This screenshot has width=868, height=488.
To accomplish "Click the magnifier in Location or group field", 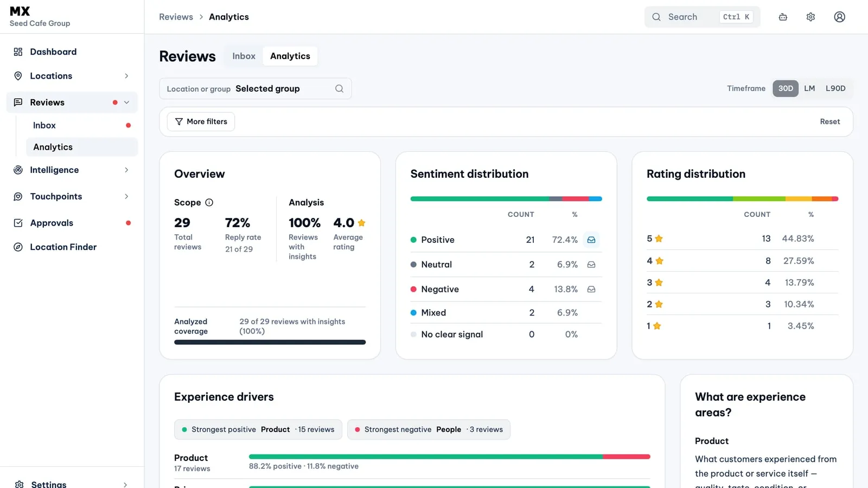I will click(x=339, y=89).
